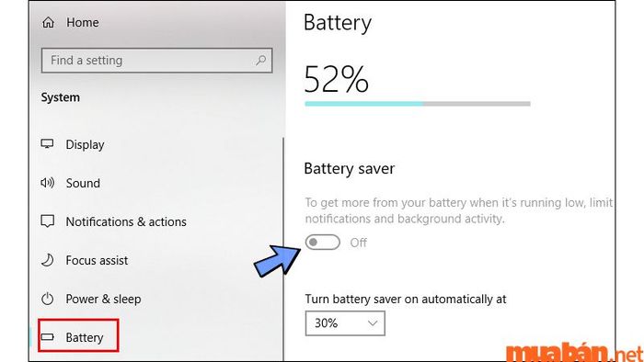Select the Display monitor icon
644x362 pixels.
point(47,144)
